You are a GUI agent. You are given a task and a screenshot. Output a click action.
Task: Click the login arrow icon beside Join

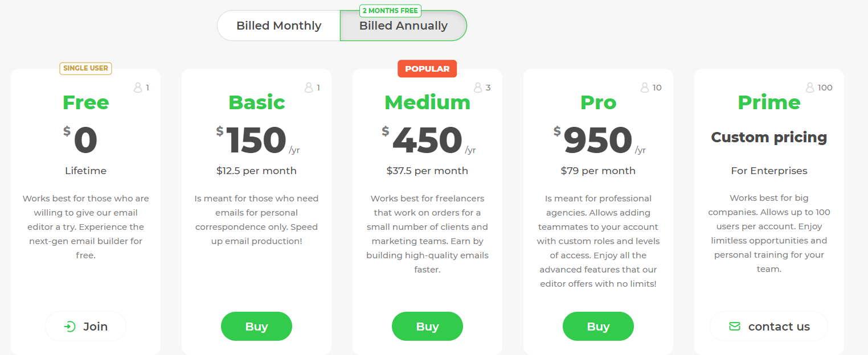coord(69,327)
